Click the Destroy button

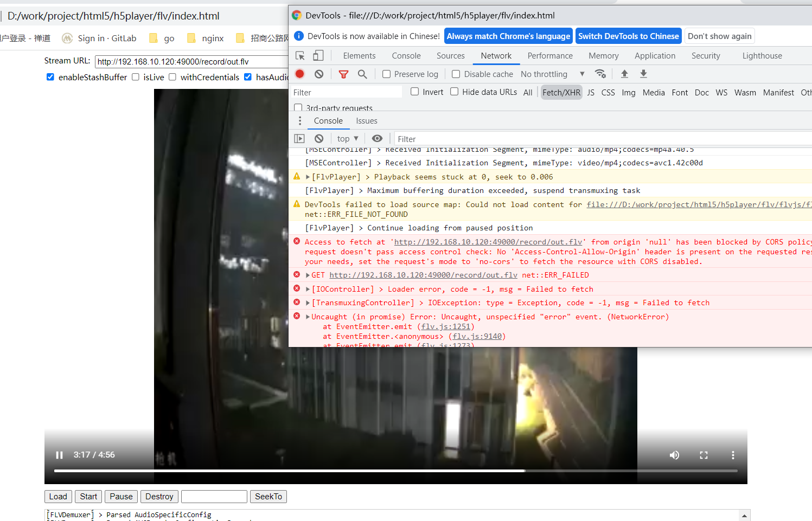coord(159,496)
